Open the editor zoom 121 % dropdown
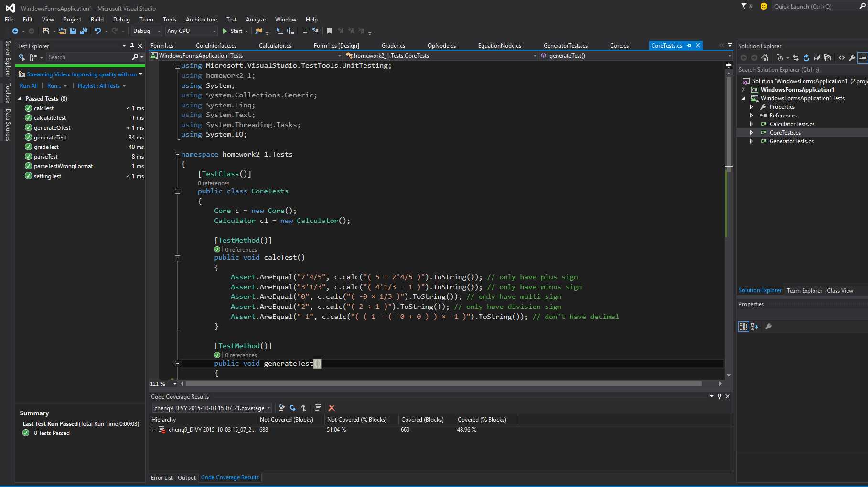868x487 pixels. 163,384
